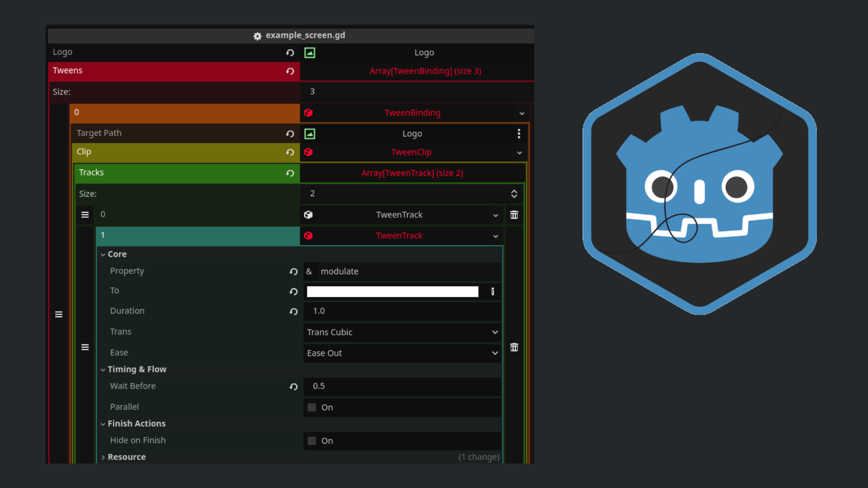Reset the Logo property with revert icon
Image resolution: width=868 pixels, height=488 pixels.
click(x=290, y=53)
